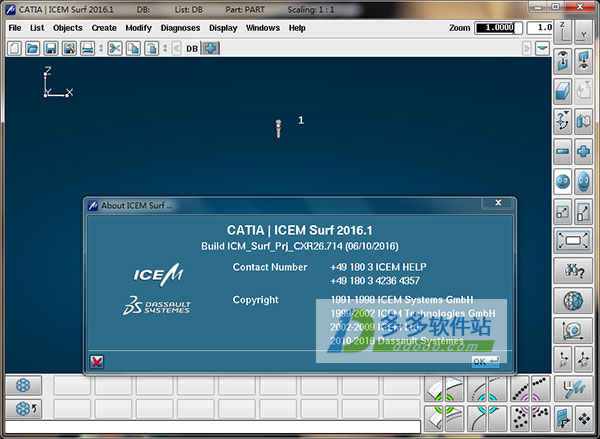Image resolution: width=600 pixels, height=439 pixels.
Task: Click the fit-to-window zoom icon
Action: [573, 240]
